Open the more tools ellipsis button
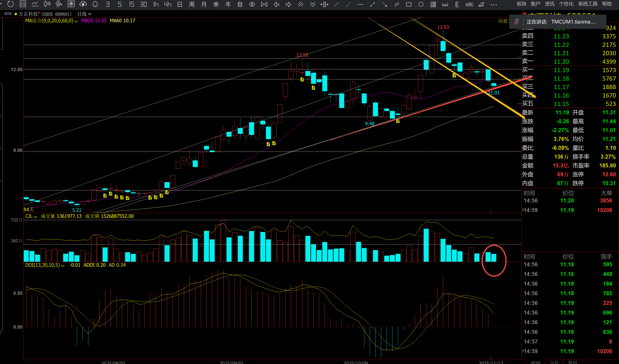This screenshot has width=619, height=364. click(x=493, y=4)
